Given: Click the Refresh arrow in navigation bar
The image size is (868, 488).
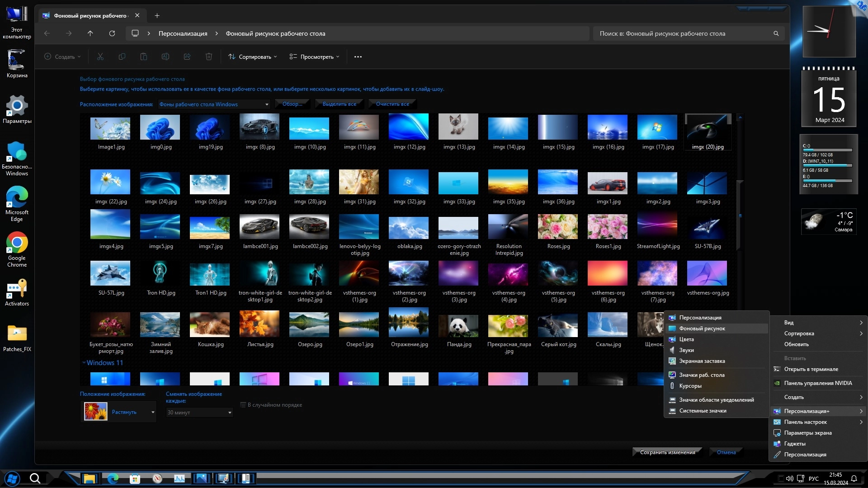Looking at the screenshot, I should [x=112, y=33].
